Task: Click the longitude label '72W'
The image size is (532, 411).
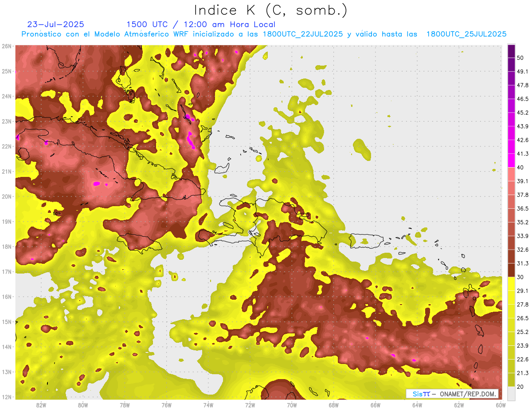Action: (250, 405)
